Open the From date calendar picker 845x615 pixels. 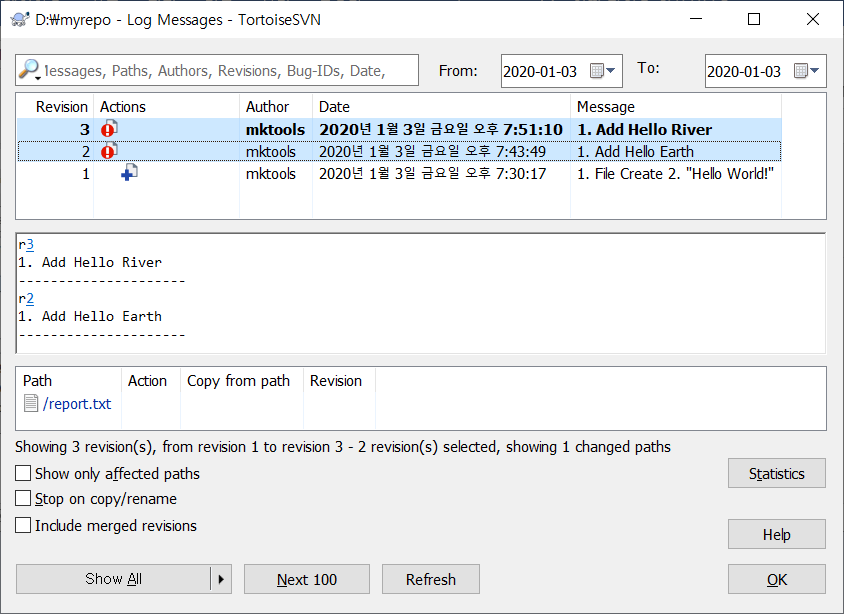tap(603, 71)
